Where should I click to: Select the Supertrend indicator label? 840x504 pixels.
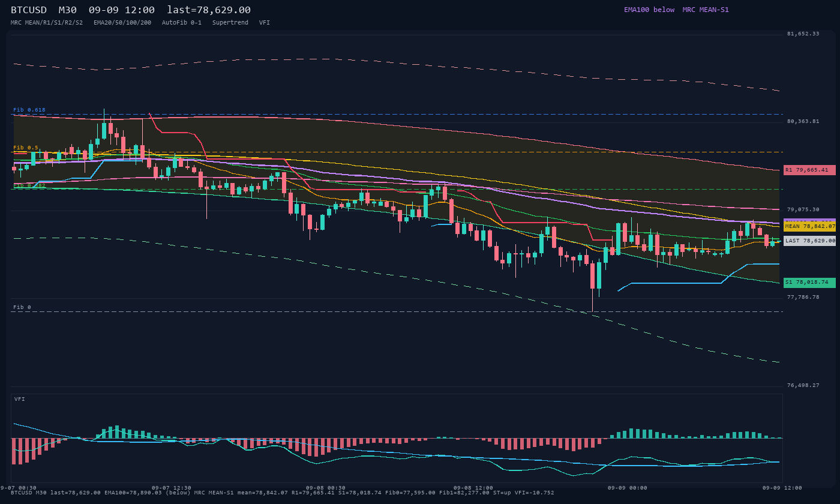(x=230, y=22)
